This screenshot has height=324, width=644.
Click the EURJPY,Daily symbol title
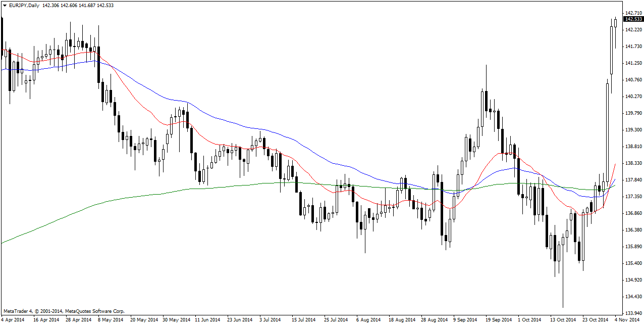[x=24, y=5]
